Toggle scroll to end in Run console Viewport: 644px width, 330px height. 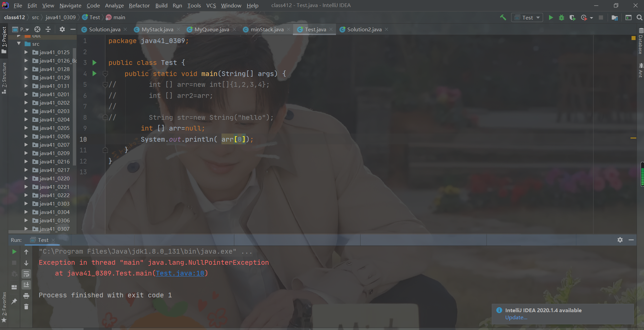tap(26, 285)
